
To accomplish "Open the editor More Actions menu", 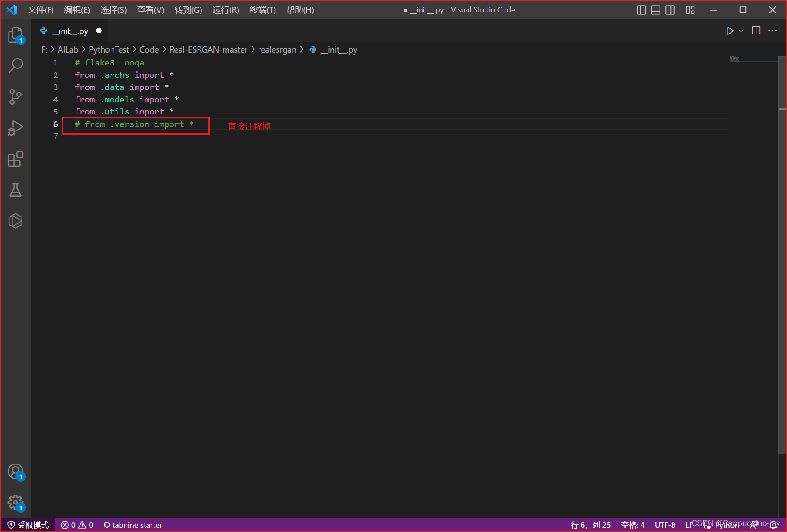I will point(773,31).
